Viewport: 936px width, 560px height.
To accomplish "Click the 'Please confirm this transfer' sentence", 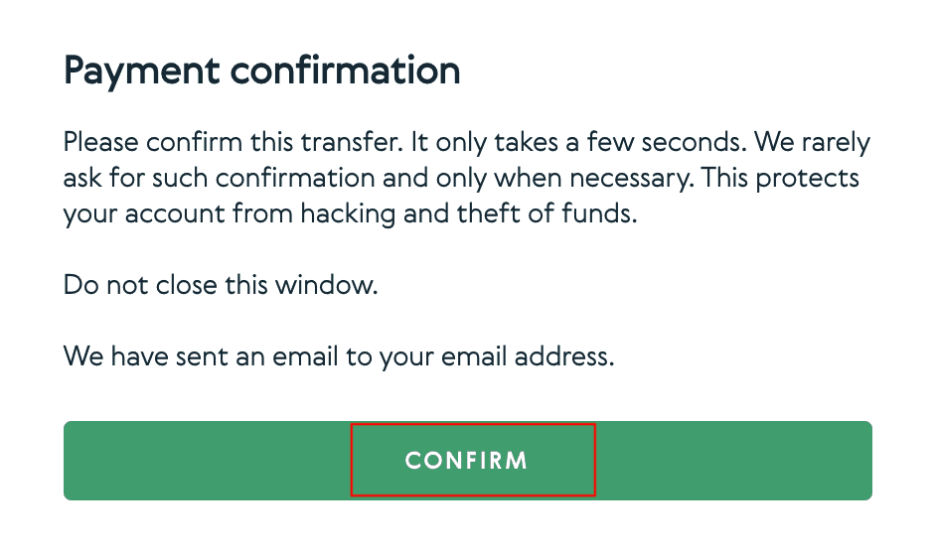I will [234, 143].
